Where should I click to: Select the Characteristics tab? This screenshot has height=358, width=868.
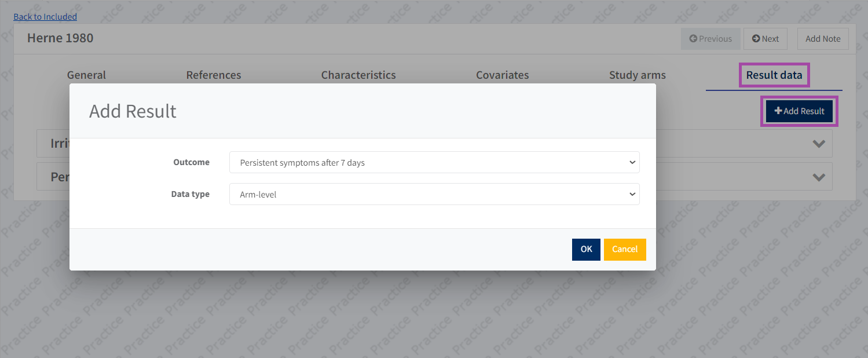pyautogui.click(x=358, y=75)
